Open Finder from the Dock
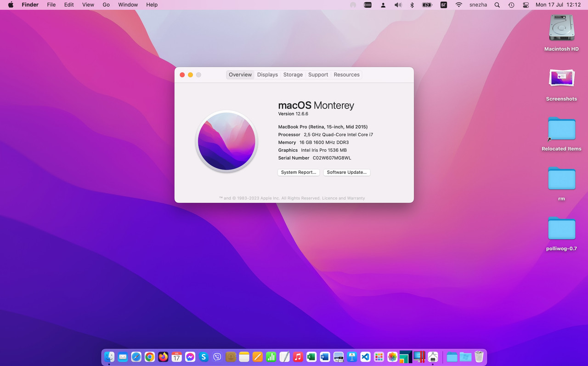 pos(109,357)
